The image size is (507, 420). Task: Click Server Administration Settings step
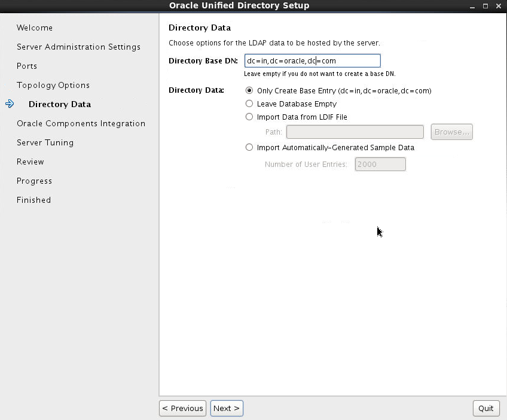point(78,47)
